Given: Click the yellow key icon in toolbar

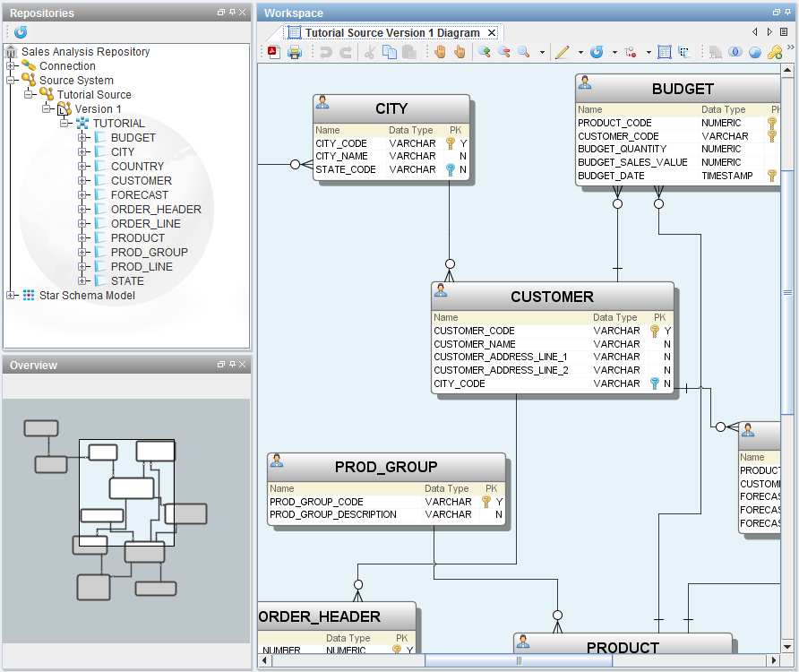Looking at the screenshot, I should 775,52.
